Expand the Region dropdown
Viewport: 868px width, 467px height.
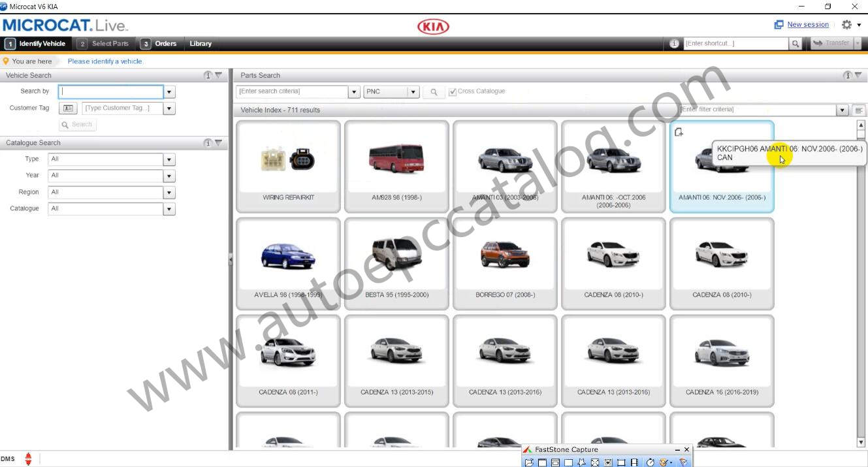[x=169, y=193]
